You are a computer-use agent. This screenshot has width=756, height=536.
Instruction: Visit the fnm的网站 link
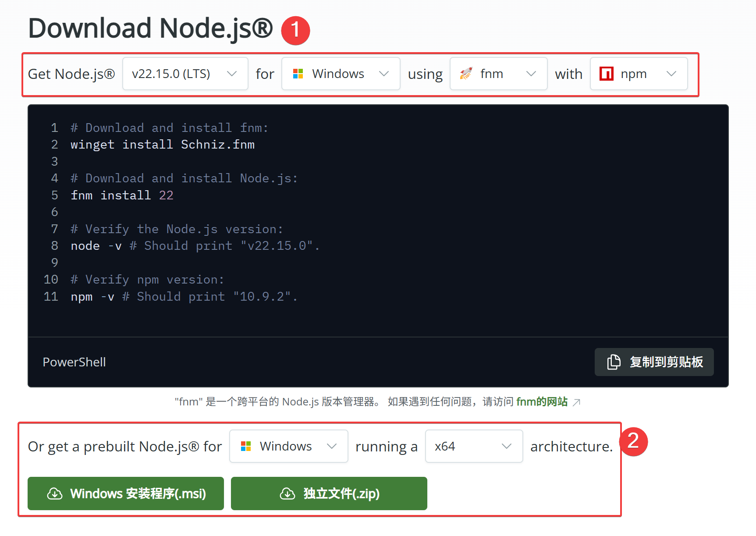pyautogui.click(x=542, y=402)
